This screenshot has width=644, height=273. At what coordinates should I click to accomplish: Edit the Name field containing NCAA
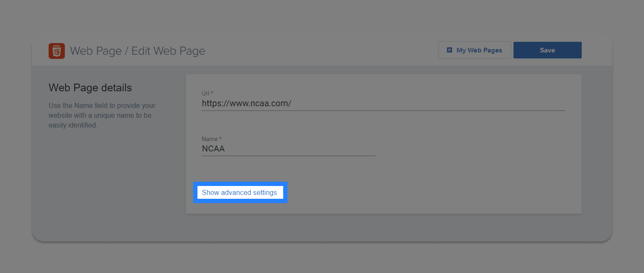click(x=288, y=149)
